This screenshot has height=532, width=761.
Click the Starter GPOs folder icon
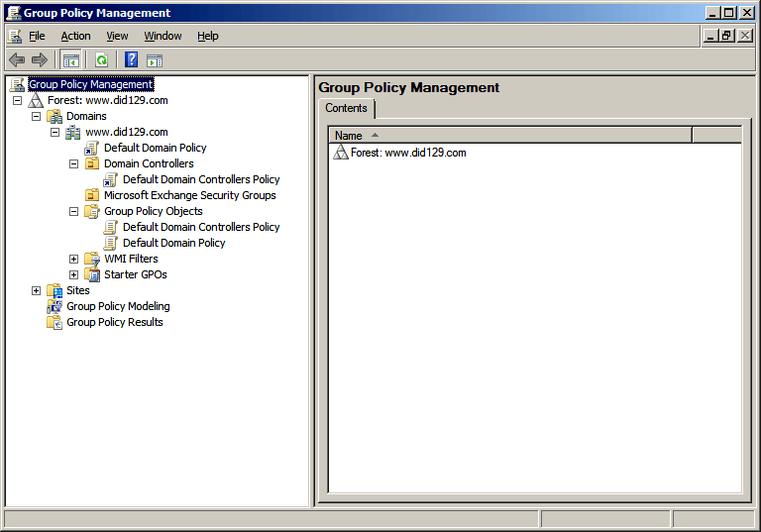92,274
